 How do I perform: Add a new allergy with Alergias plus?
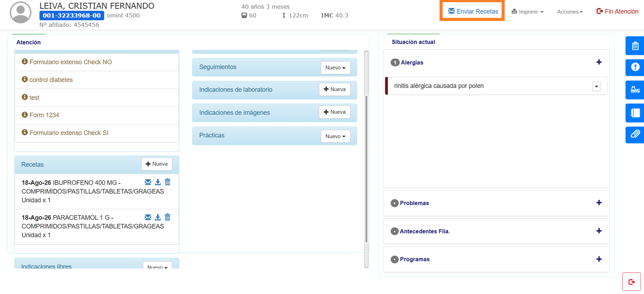[x=599, y=62]
